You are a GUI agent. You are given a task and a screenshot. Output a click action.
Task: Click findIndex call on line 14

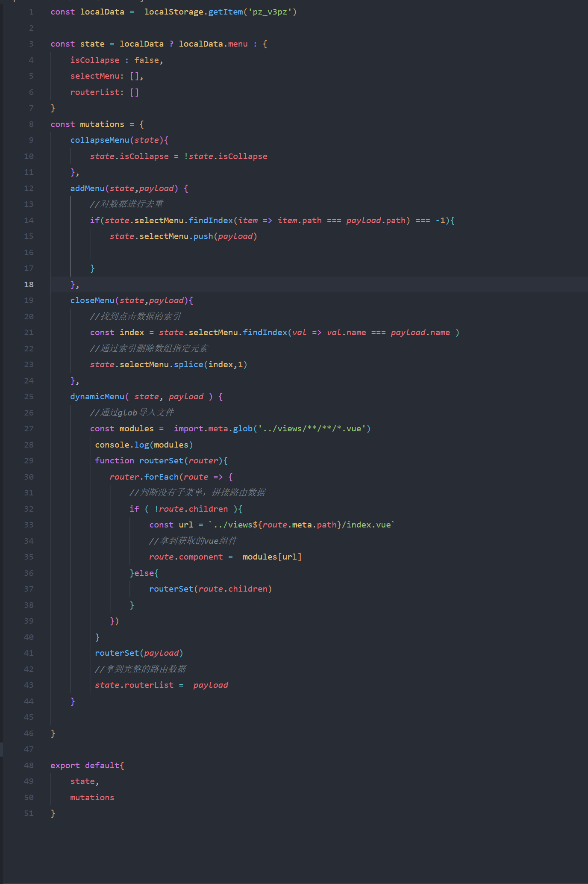pyautogui.click(x=211, y=221)
